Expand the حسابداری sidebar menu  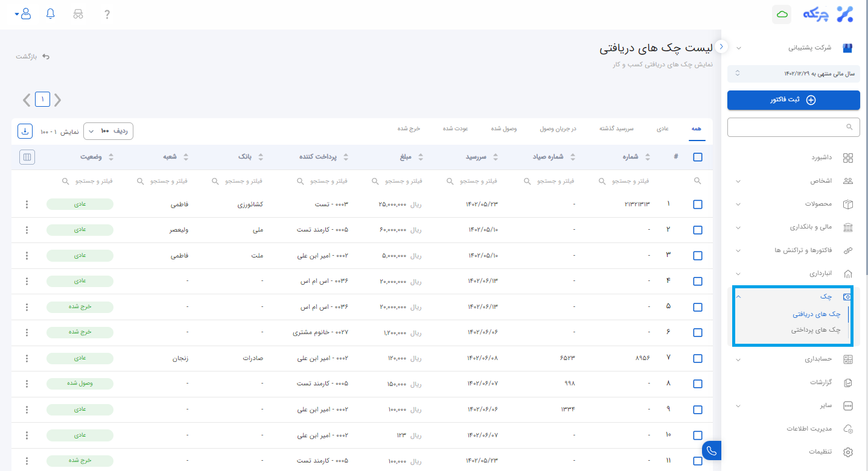(x=793, y=359)
